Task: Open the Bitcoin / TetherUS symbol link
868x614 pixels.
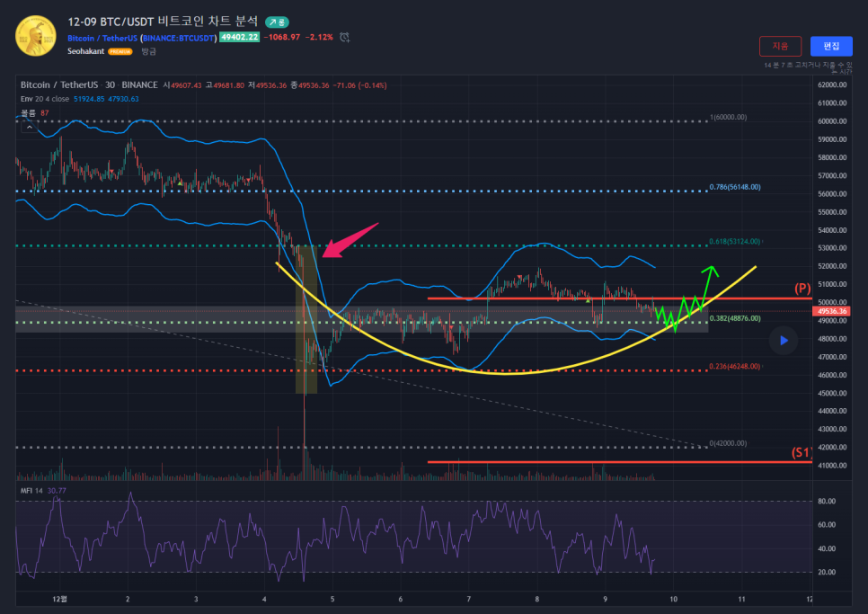Action: coord(102,38)
